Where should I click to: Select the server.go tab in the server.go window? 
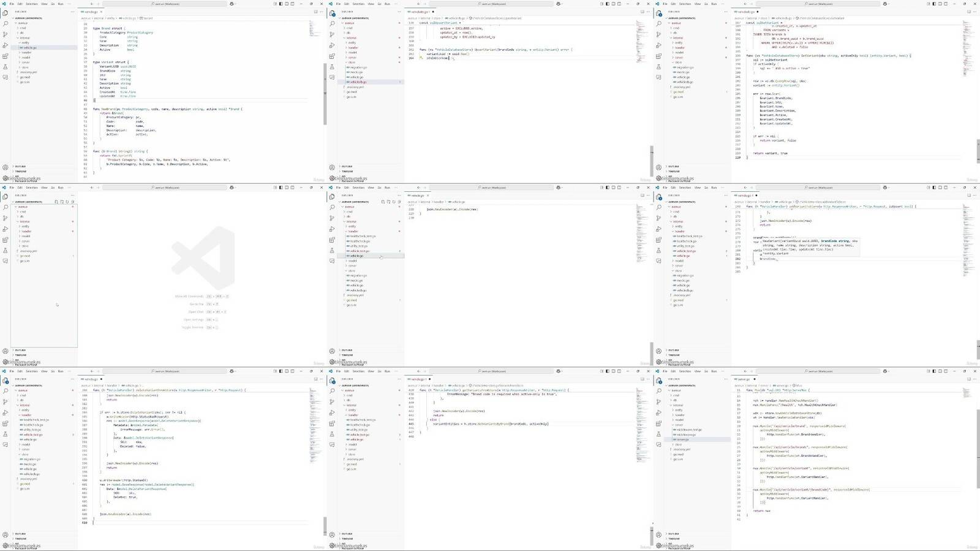point(746,379)
